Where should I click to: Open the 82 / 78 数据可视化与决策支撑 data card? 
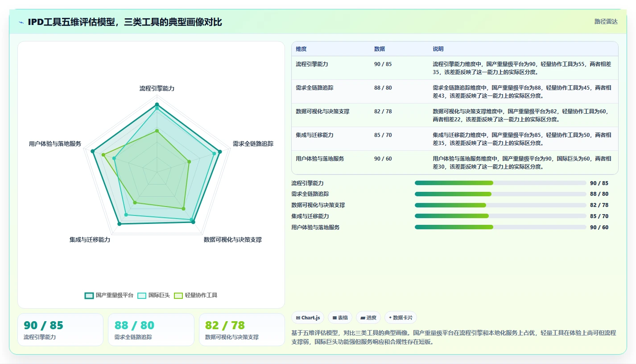[x=242, y=330]
